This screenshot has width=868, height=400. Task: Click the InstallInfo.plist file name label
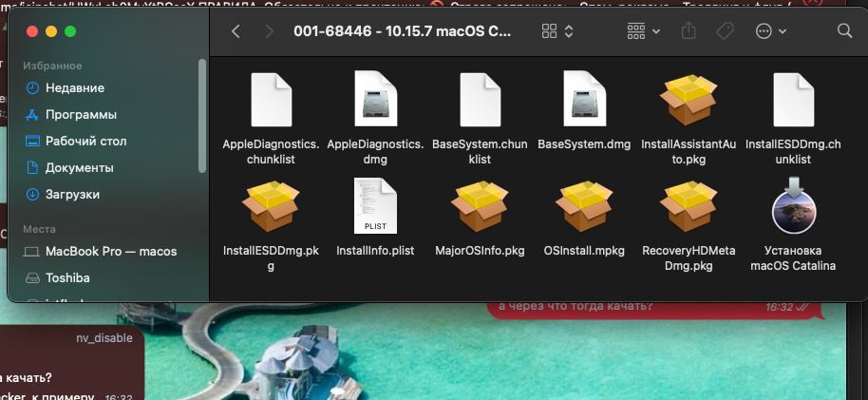[375, 251]
